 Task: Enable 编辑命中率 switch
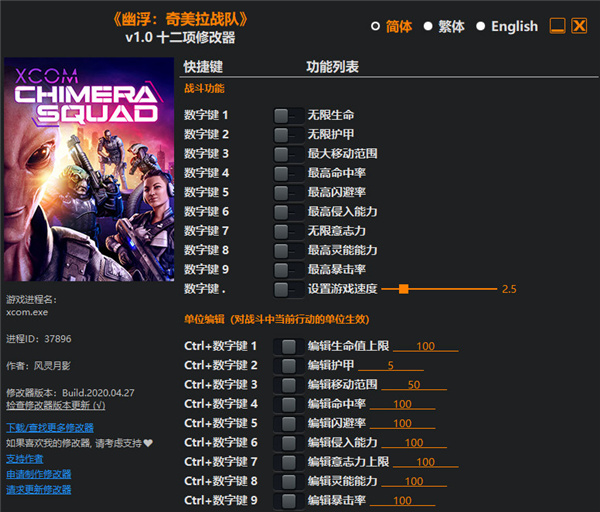(289, 404)
